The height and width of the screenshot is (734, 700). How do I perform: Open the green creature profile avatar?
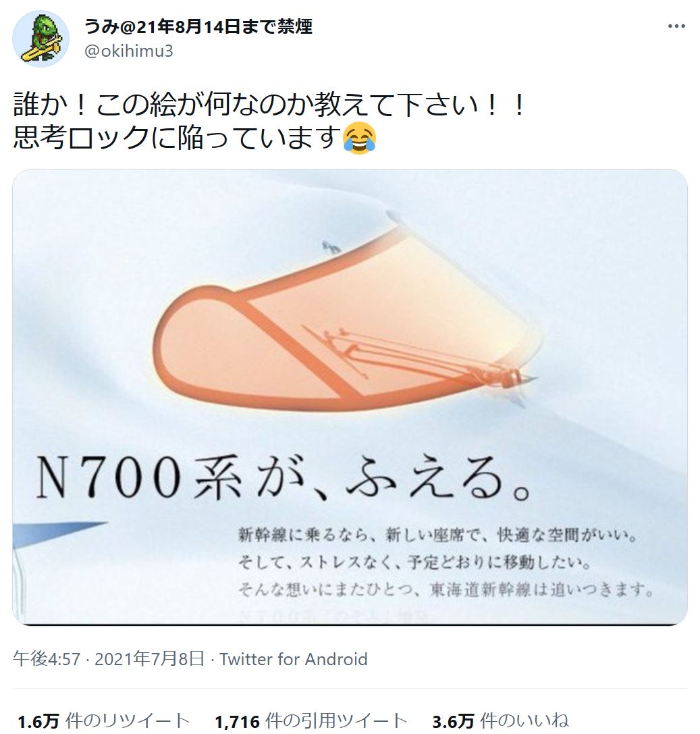41,39
